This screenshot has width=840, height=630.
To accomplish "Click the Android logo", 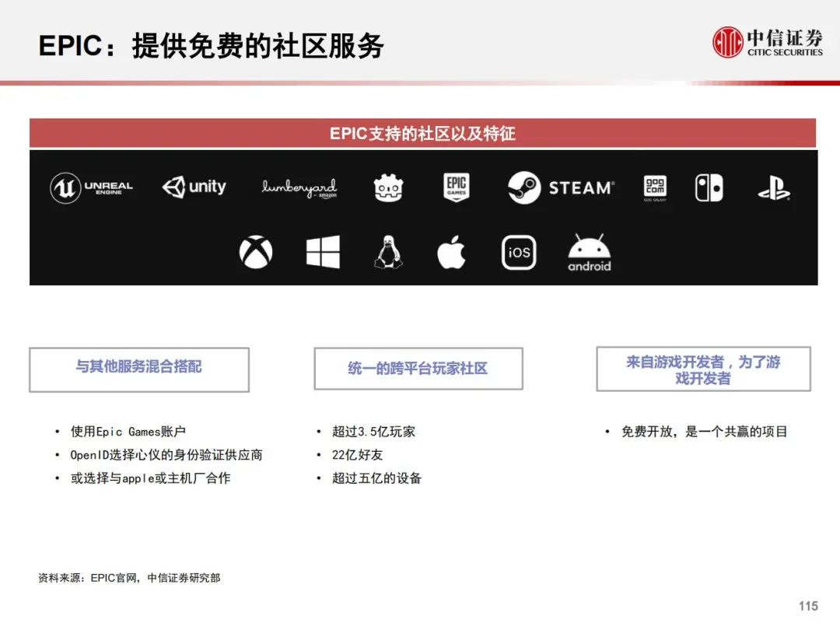I will coord(590,253).
